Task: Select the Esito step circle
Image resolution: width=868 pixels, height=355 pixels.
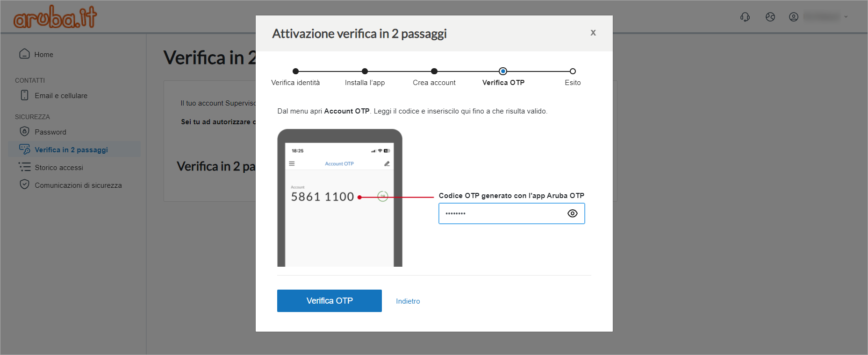Action: [x=573, y=71]
